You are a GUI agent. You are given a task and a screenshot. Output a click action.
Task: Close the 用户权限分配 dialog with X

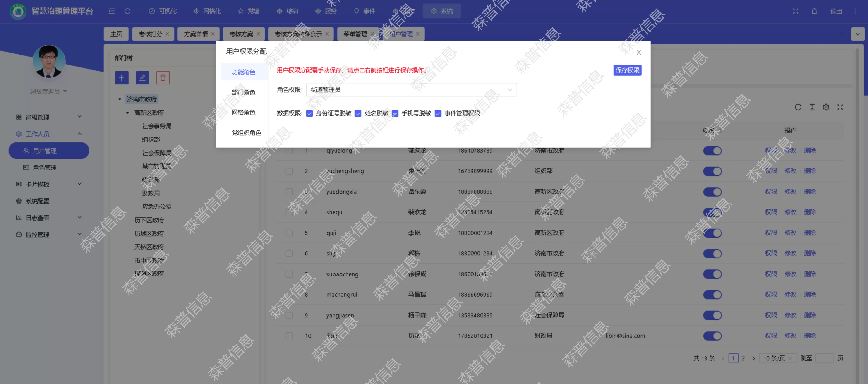click(x=638, y=52)
